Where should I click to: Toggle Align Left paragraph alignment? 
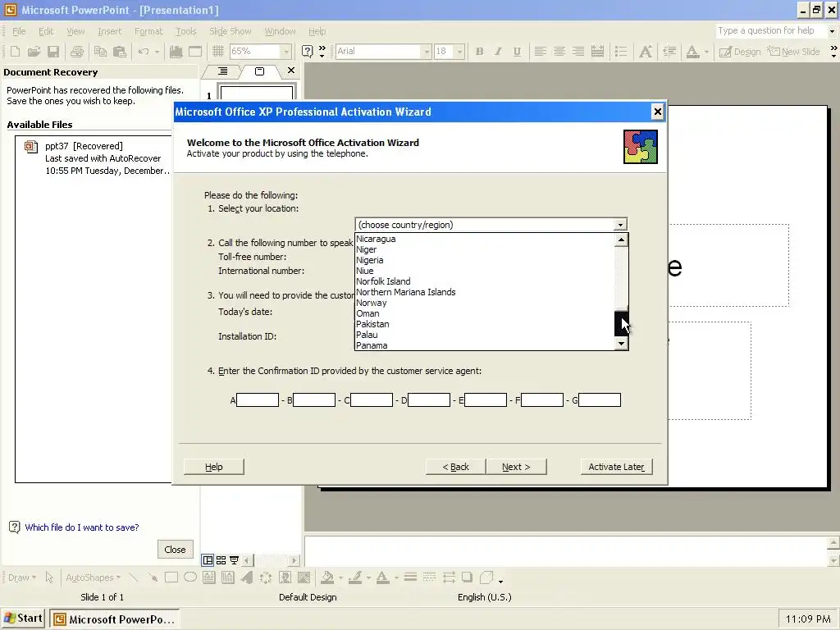click(x=540, y=52)
